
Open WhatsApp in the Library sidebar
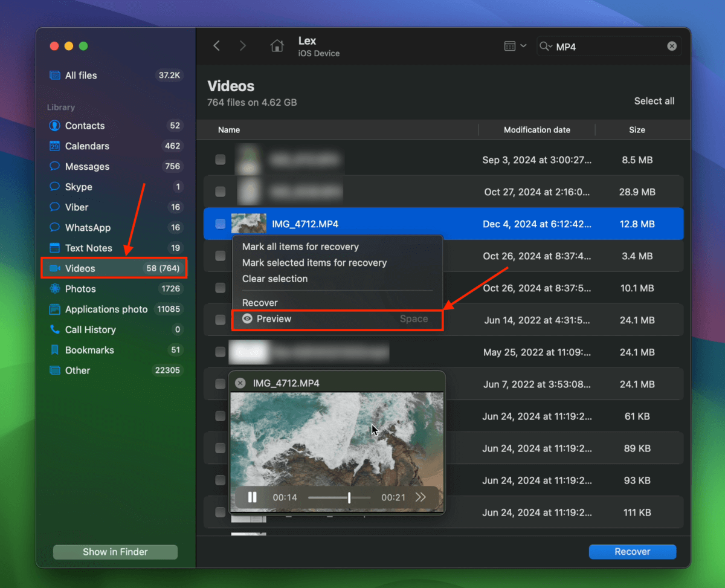pyautogui.click(x=88, y=228)
